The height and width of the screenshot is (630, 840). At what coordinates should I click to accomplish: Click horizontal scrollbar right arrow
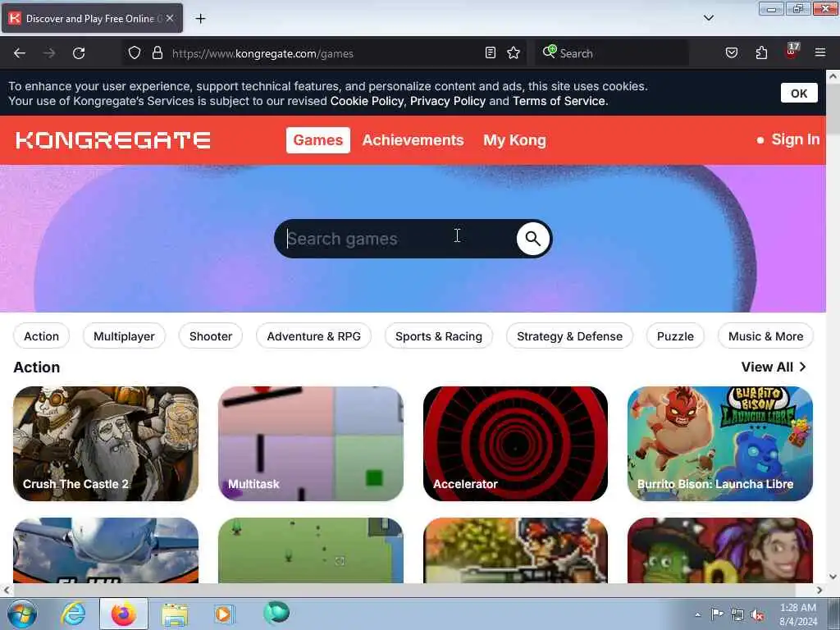tap(819, 590)
